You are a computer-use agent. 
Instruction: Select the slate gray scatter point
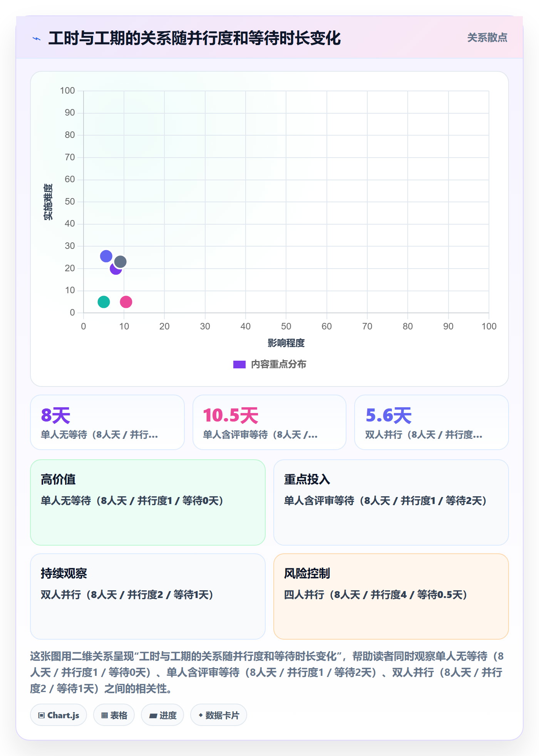coord(121,262)
